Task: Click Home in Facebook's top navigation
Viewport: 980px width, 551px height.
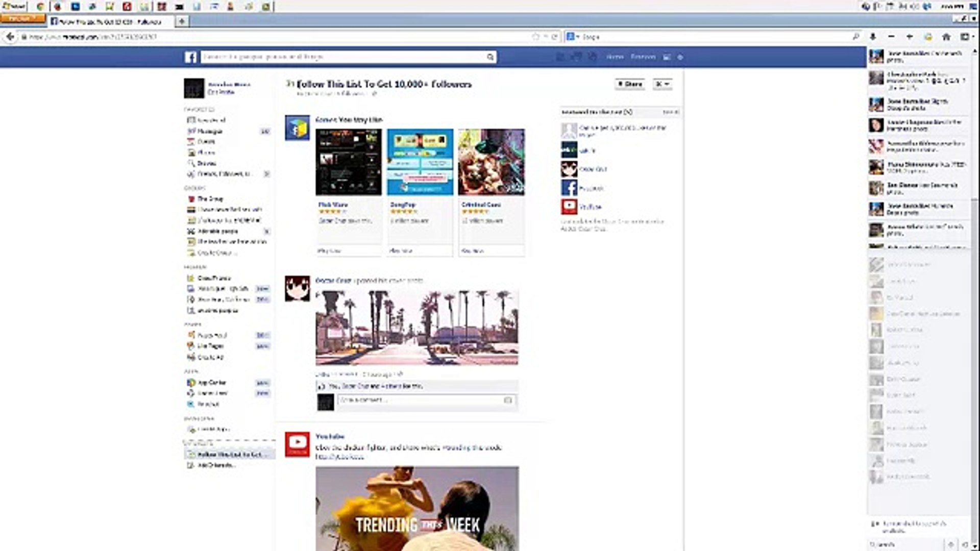Action: [x=615, y=57]
